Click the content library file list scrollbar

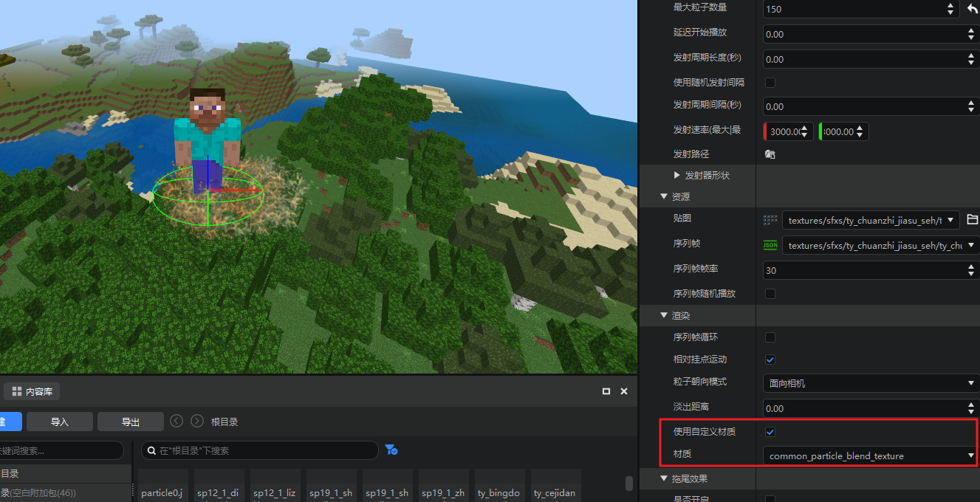click(x=629, y=484)
